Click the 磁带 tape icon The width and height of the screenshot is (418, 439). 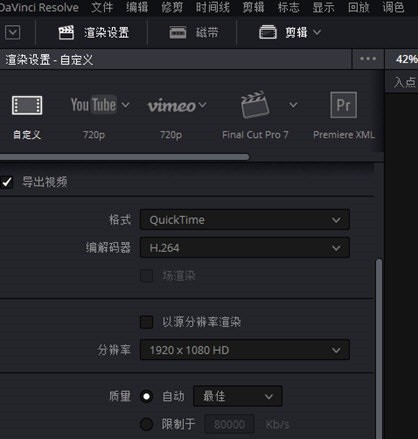click(x=178, y=32)
